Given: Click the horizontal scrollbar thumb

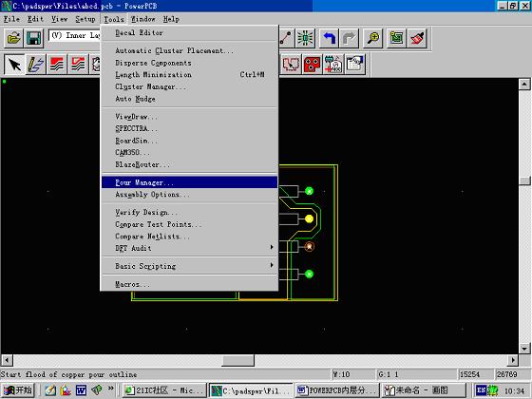Looking at the screenshot, I should click(237, 360).
